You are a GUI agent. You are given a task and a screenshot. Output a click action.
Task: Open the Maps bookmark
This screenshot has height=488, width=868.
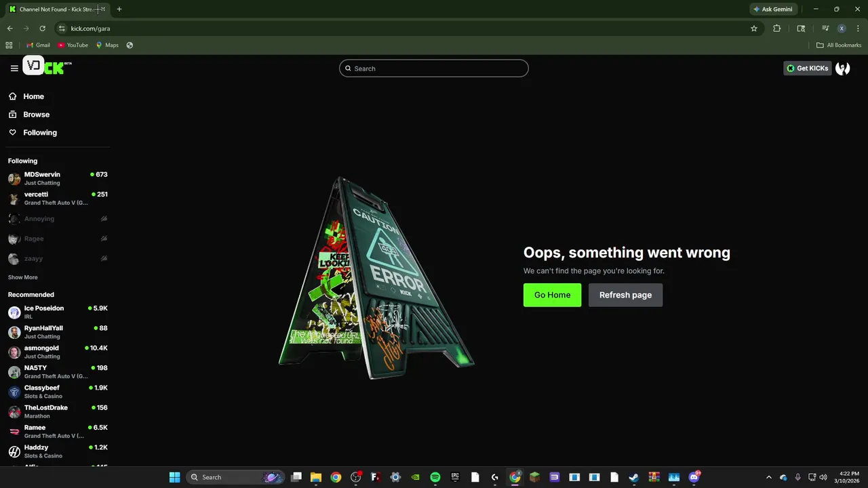coord(107,45)
